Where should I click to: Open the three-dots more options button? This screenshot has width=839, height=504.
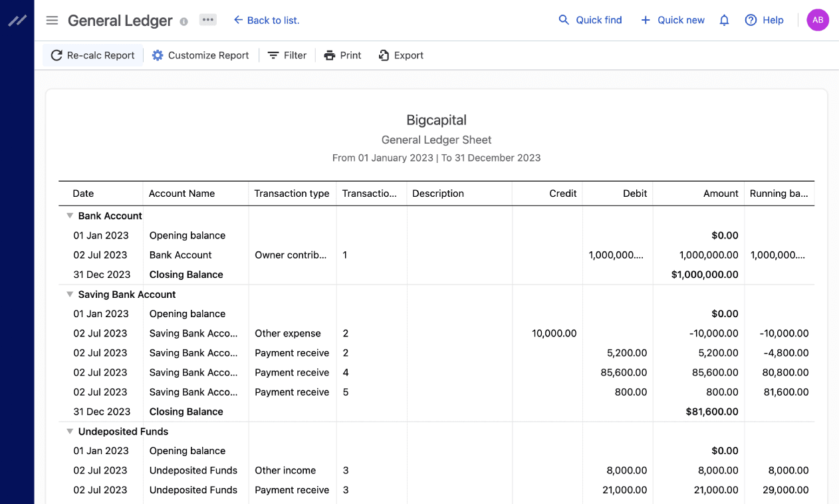(x=208, y=20)
